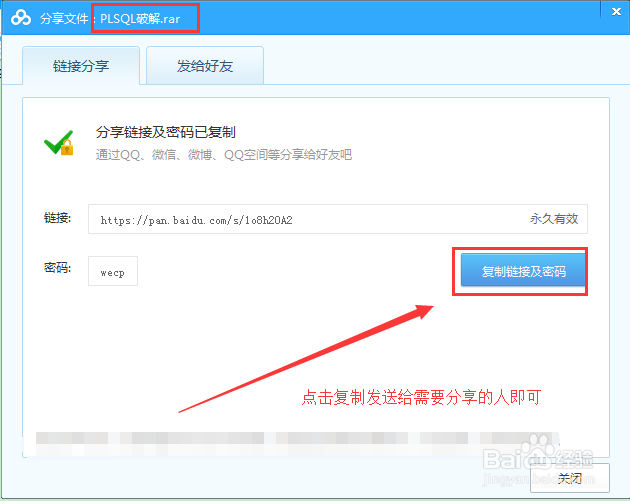Switch to the 链接分享 tab
Screen dimensions: 630x501
point(81,65)
